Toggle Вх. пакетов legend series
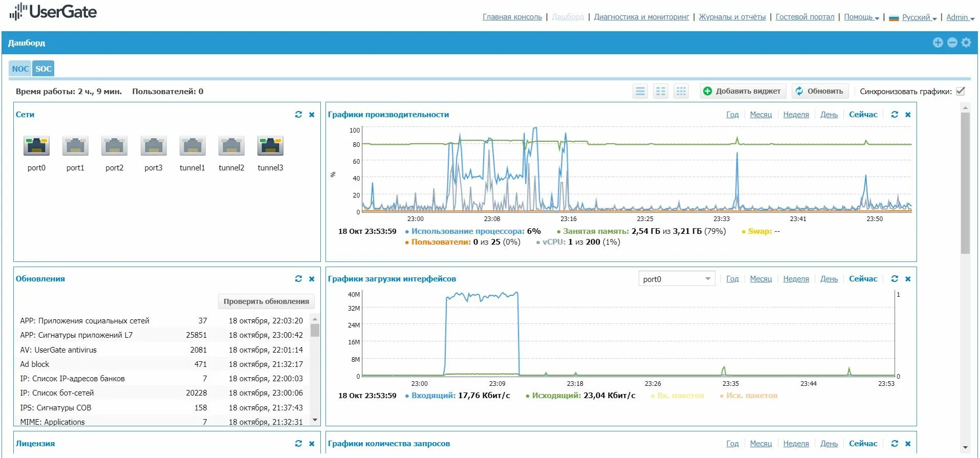The image size is (980, 458). click(x=677, y=396)
